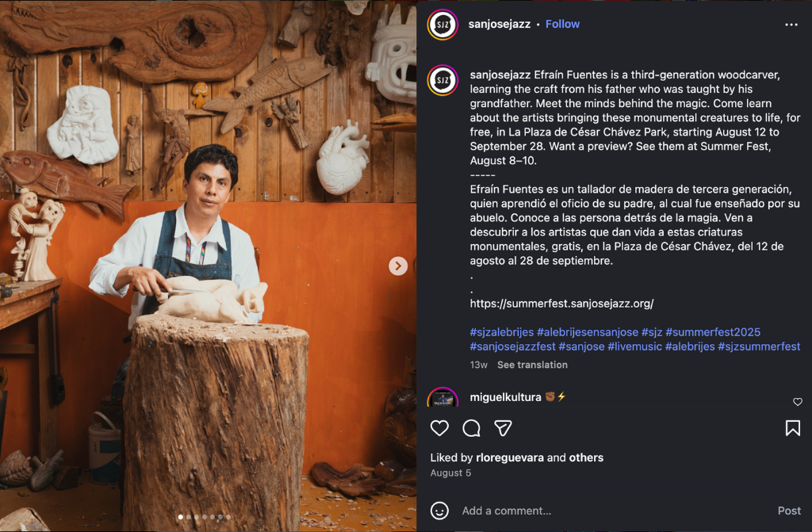812x532 pixels.
Task: Open miguelkultura commenter profile
Action: 505,397
